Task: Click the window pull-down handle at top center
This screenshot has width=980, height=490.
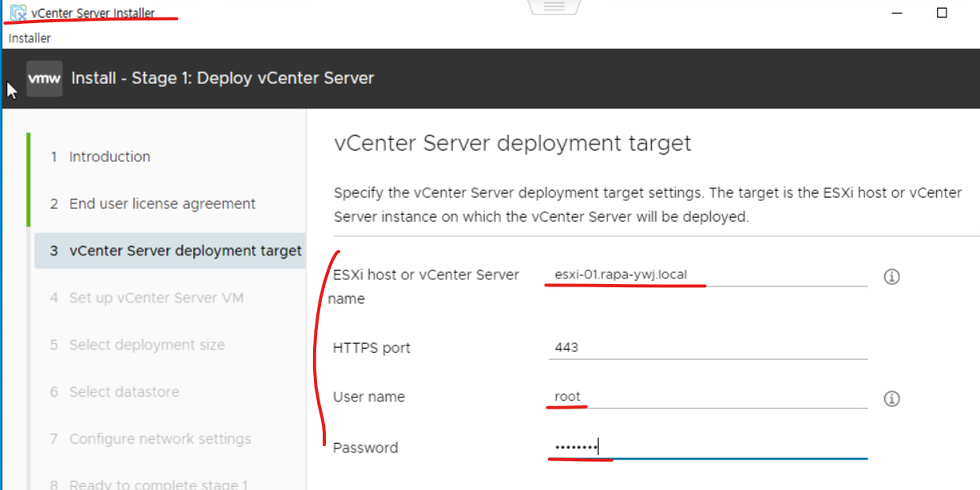Action: pos(554,6)
